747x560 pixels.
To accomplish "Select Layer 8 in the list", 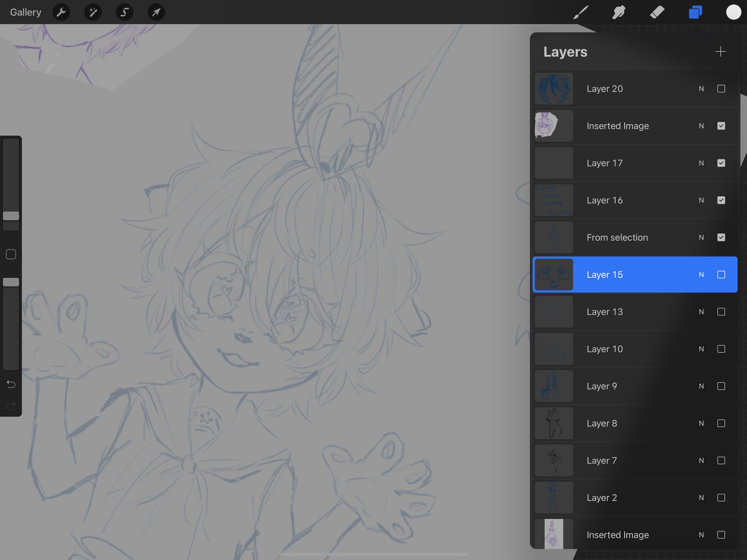I will point(620,424).
